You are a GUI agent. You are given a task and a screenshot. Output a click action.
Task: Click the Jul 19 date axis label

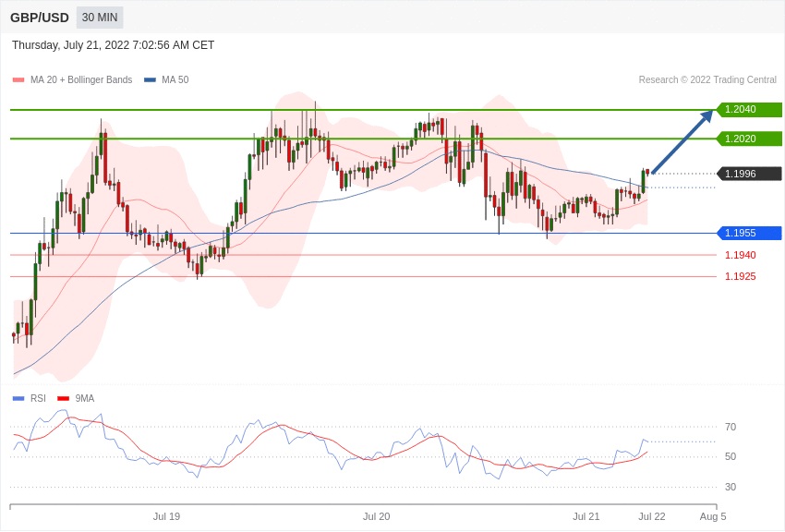click(x=166, y=516)
